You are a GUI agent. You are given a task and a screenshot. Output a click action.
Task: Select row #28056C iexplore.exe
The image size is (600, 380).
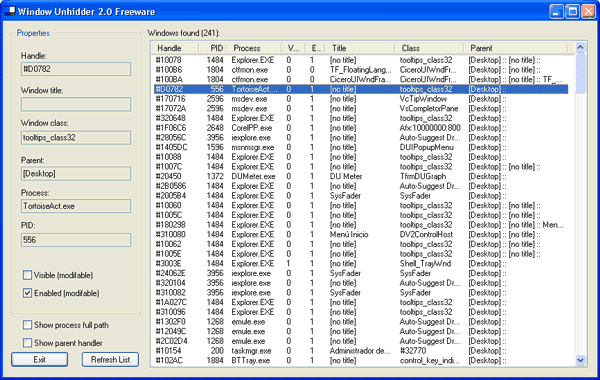361,137
